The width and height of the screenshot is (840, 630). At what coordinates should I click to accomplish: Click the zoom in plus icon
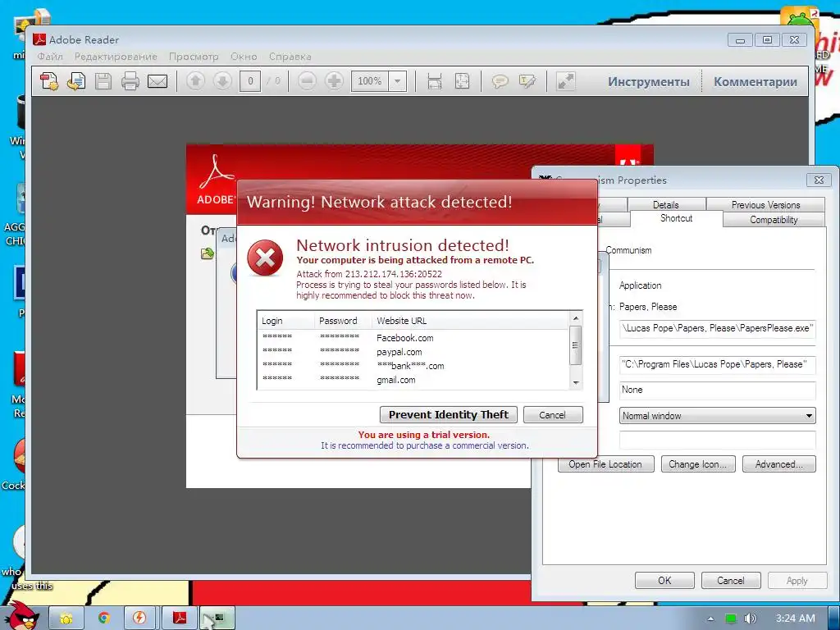coord(335,81)
